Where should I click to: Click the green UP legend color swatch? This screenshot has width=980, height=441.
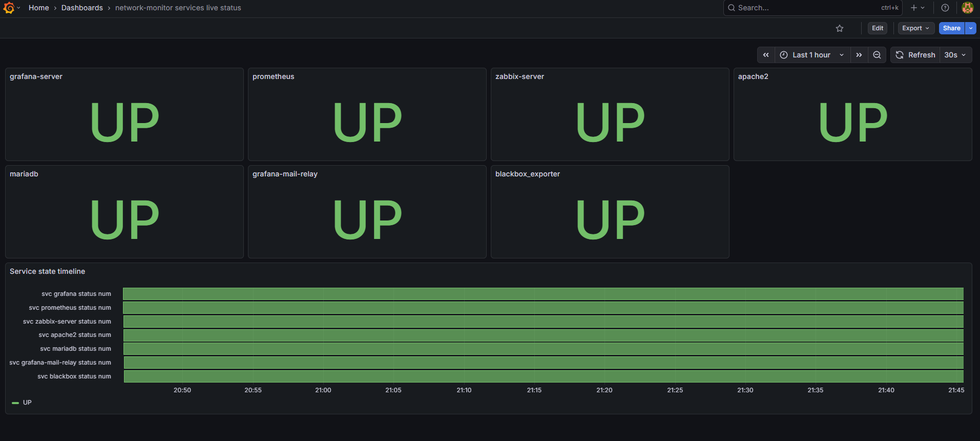pos(15,403)
